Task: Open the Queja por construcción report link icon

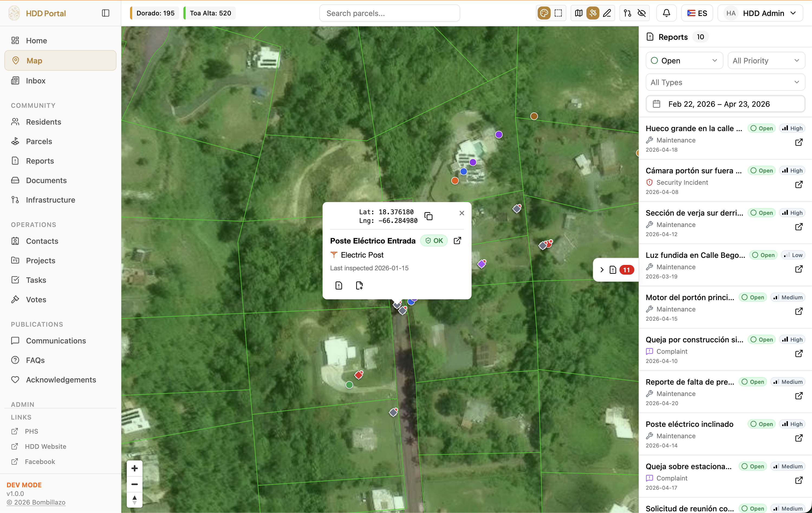Action: click(x=798, y=353)
